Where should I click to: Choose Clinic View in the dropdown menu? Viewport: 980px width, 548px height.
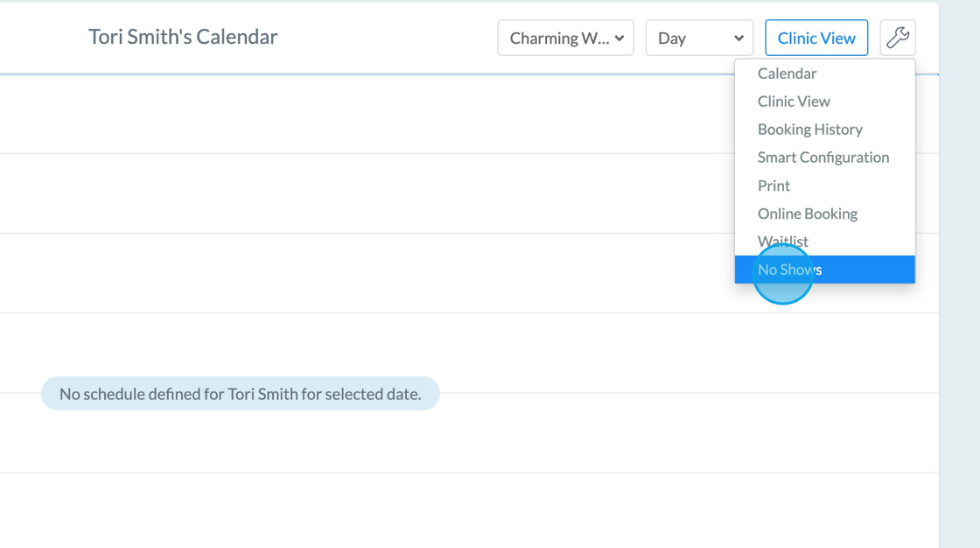click(794, 102)
